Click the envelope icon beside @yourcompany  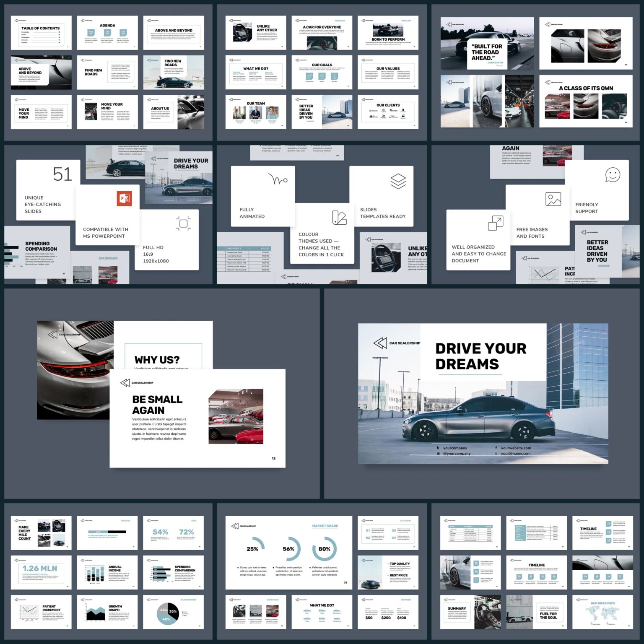(x=438, y=453)
